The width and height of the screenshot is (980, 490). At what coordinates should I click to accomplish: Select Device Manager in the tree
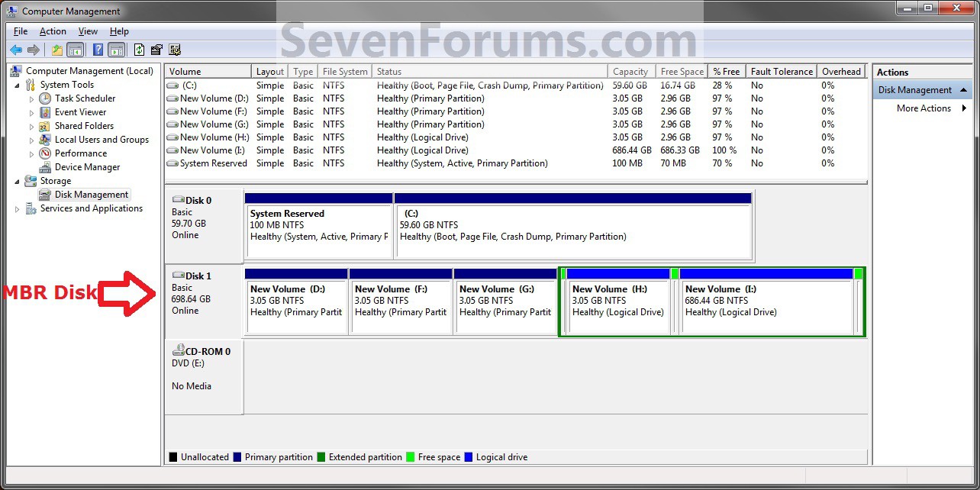tap(86, 166)
